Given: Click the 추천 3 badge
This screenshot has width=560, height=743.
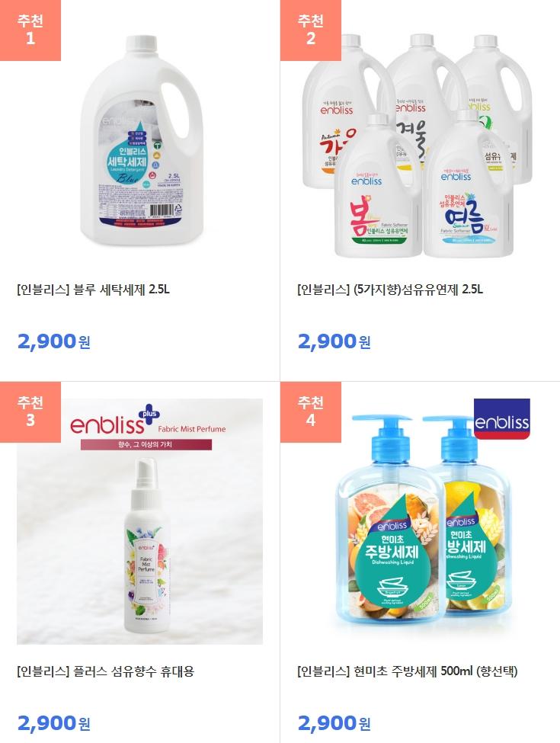Looking at the screenshot, I should point(30,412).
